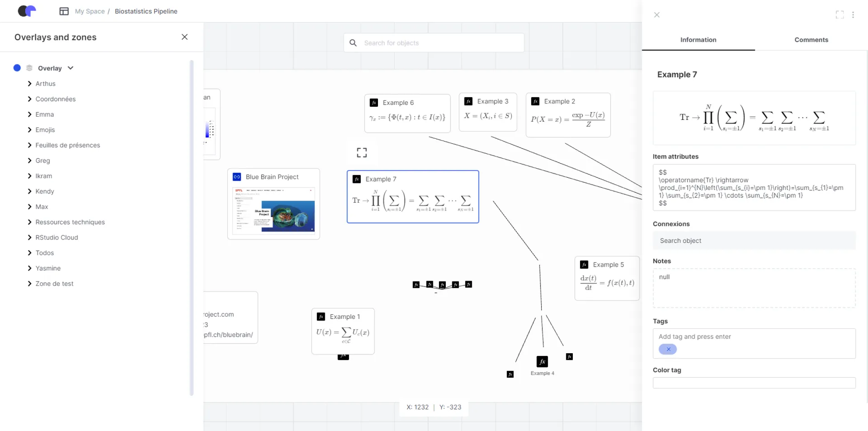Click the app logo in top-left corner
The height and width of the screenshot is (431, 868).
pyautogui.click(x=27, y=11)
